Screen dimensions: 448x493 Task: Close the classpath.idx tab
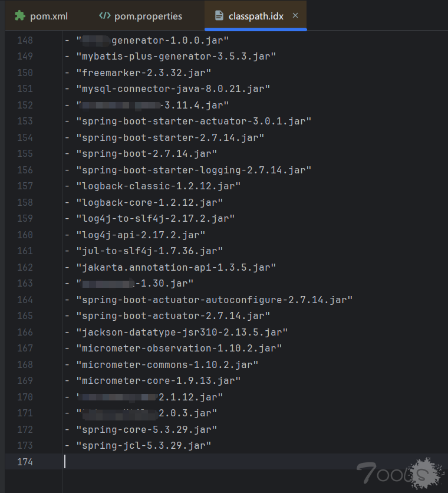(295, 15)
